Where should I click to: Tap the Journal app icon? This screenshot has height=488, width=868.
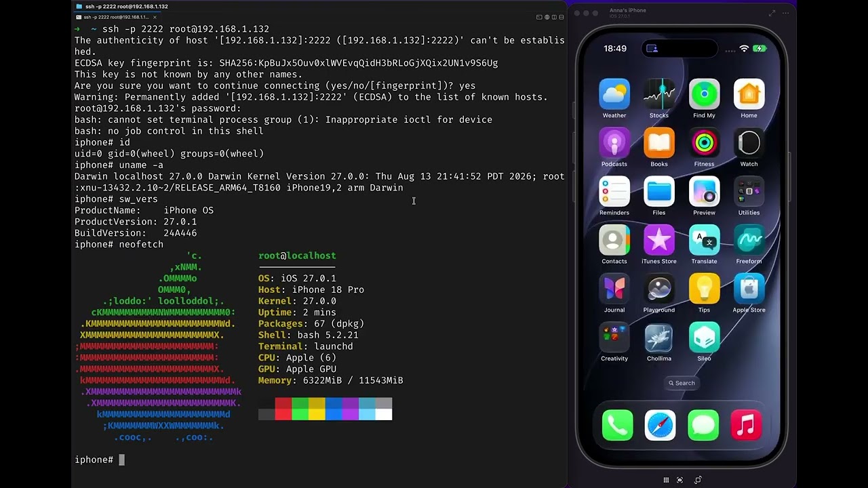click(614, 289)
